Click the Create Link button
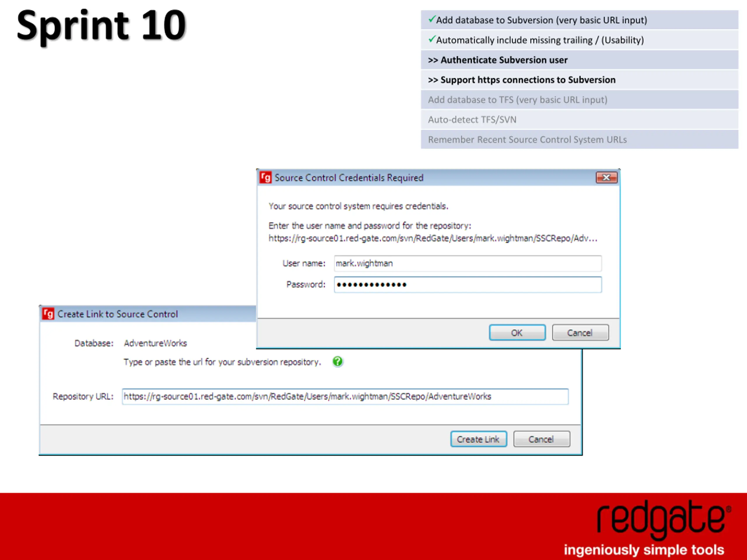This screenshot has height=560, width=747. coord(478,439)
